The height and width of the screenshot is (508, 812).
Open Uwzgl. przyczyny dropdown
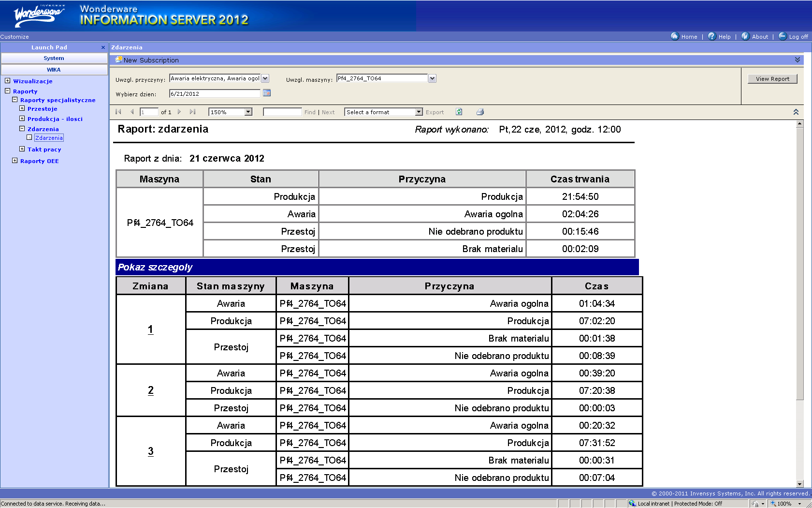(265, 78)
